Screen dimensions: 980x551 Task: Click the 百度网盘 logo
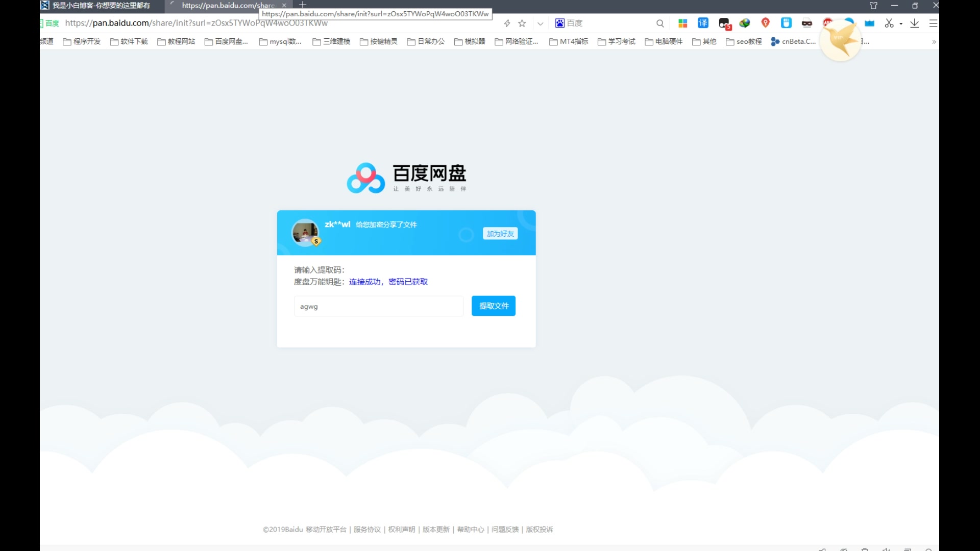[x=407, y=178]
